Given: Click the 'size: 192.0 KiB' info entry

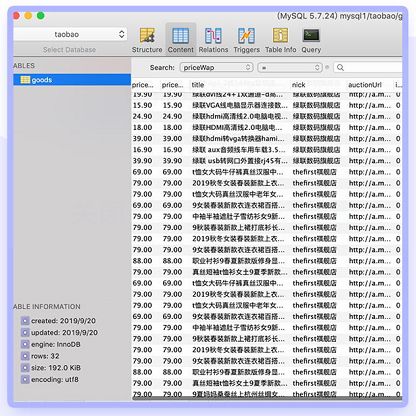Looking at the screenshot, I should (x=51, y=368).
